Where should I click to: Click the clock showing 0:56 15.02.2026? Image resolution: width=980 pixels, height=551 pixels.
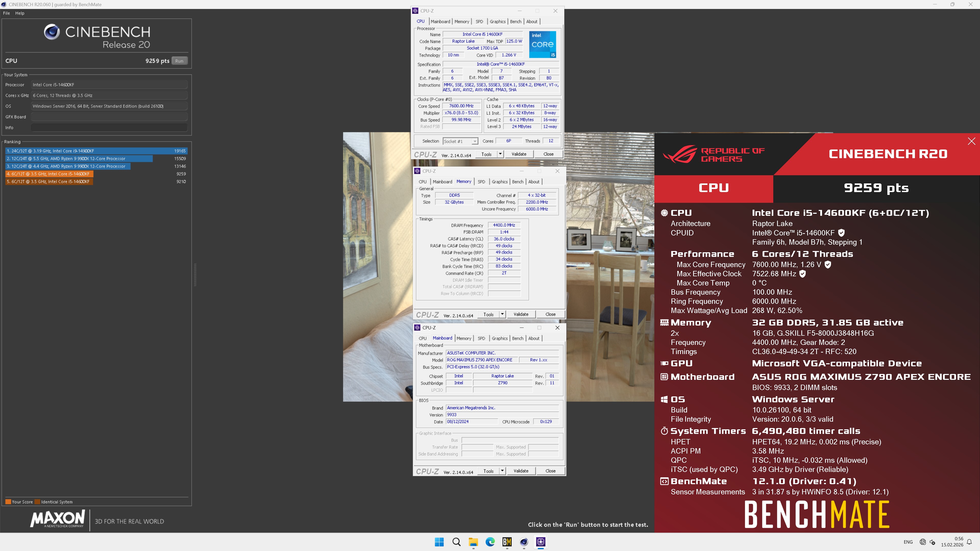point(952,542)
